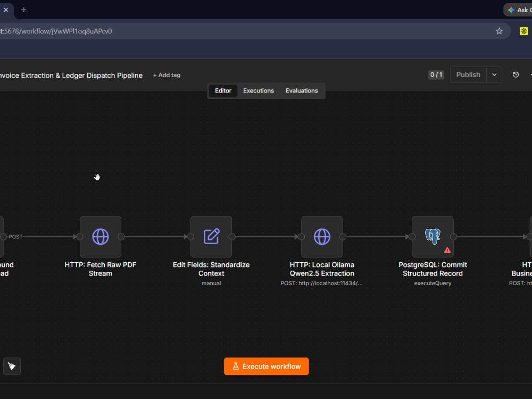The height and width of the screenshot is (399, 532).
Task: Open workflow history clock icon
Action: click(516, 74)
